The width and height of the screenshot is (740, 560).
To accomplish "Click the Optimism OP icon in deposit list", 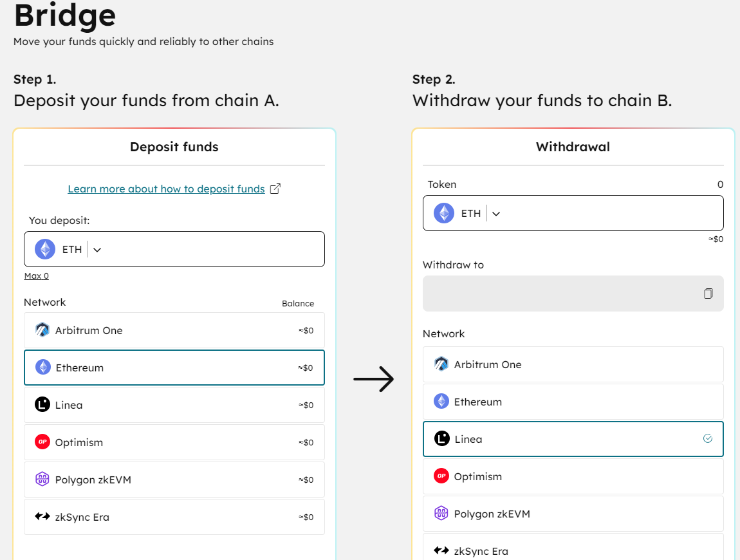I will [42, 442].
